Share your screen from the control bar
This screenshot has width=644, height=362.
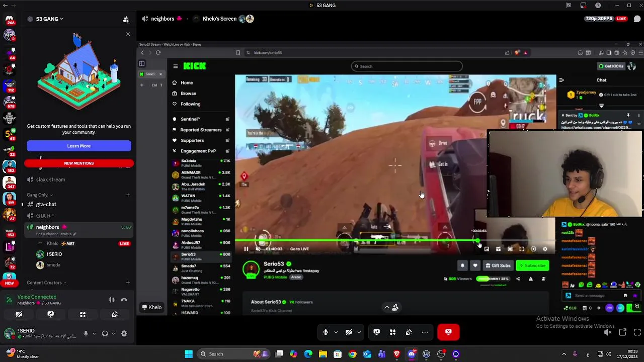tap(377, 332)
